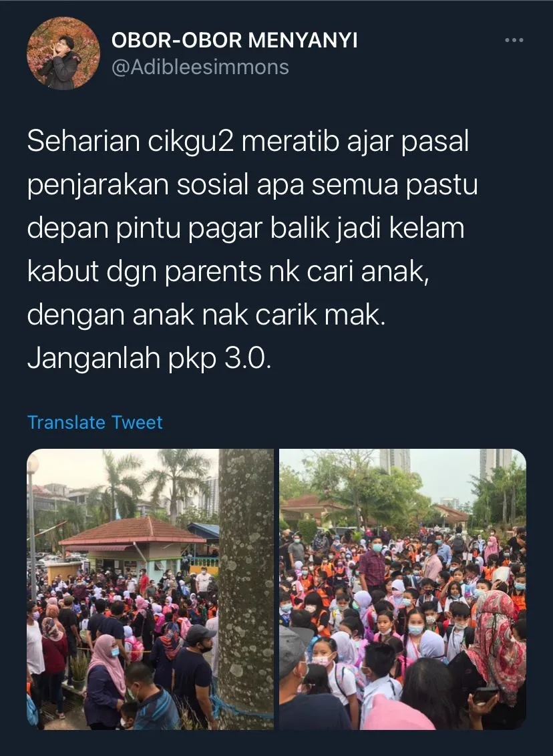The image size is (553, 756).
Task: Open the right photo of masked schoolchildren
Action: tap(403, 588)
